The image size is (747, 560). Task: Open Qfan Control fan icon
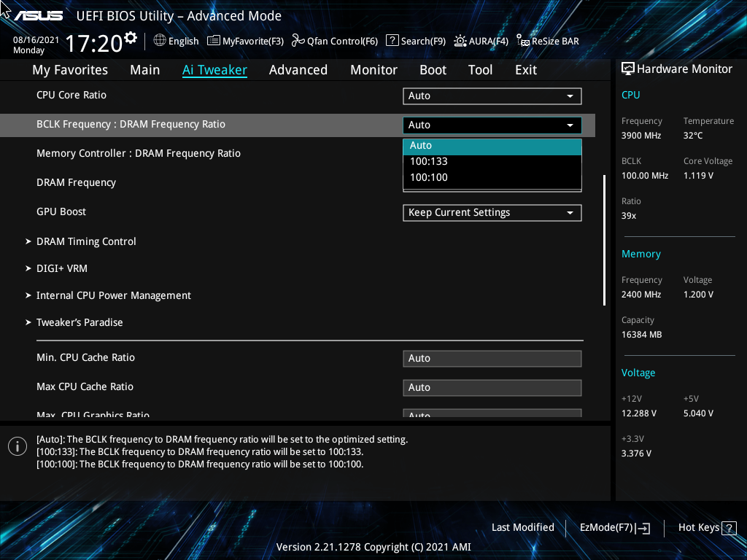tap(298, 41)
